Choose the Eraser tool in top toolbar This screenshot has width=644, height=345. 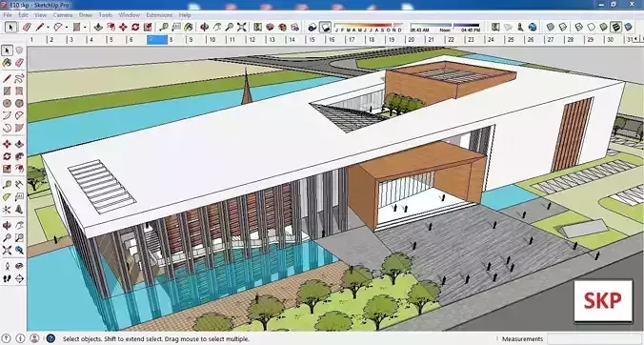[x=27, y=27]
